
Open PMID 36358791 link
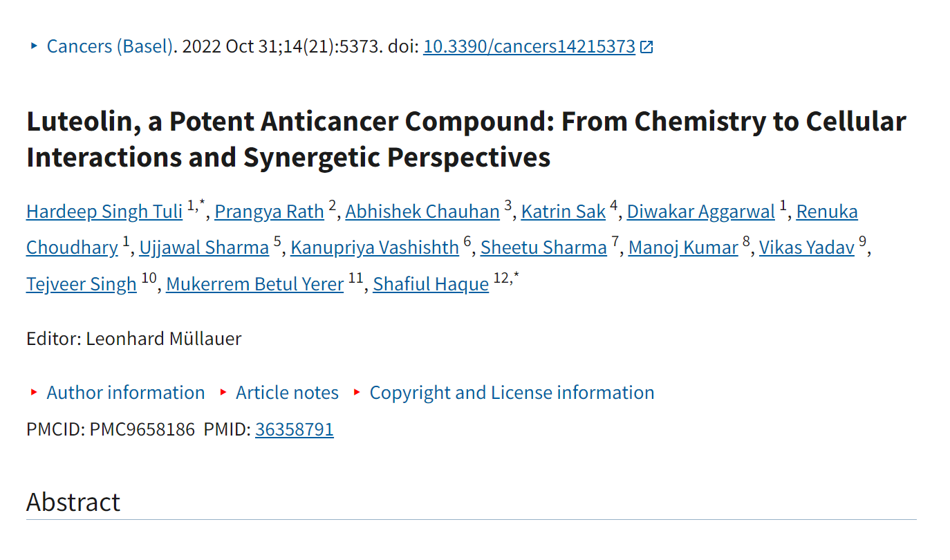pyautogui.click(x=295, y=429)
